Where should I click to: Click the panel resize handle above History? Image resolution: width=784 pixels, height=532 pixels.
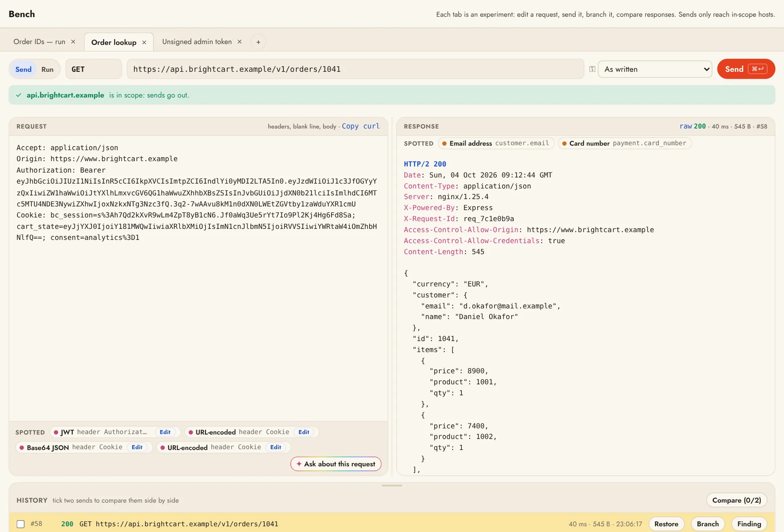coord(392,485)
